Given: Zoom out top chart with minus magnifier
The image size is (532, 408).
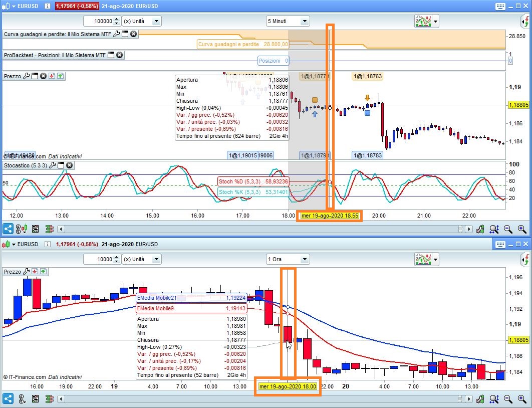Looking at the screenshot, I should [508, 230].
